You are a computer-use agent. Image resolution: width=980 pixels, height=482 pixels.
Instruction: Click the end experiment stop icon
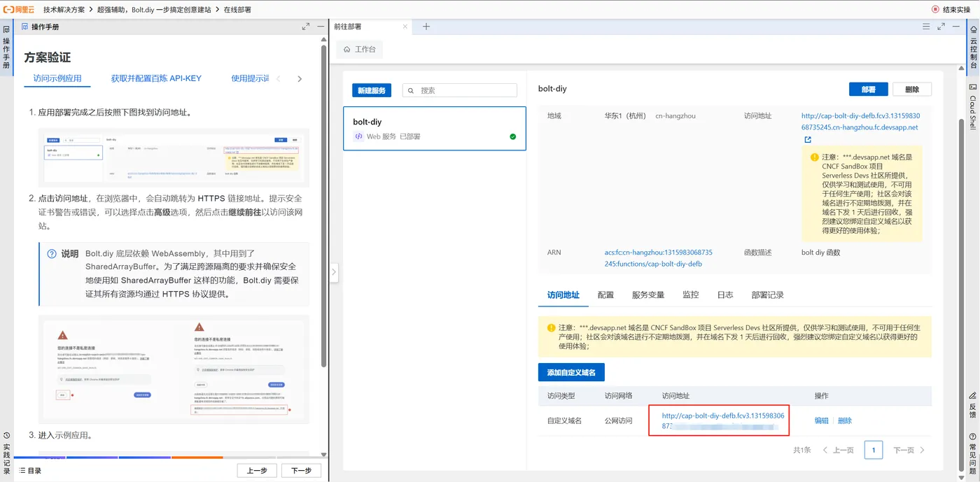point(935,10)
